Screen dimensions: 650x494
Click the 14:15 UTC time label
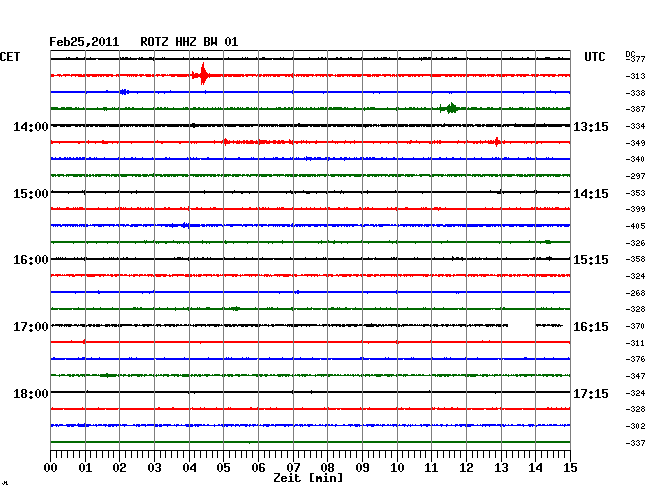coord(591,194)
